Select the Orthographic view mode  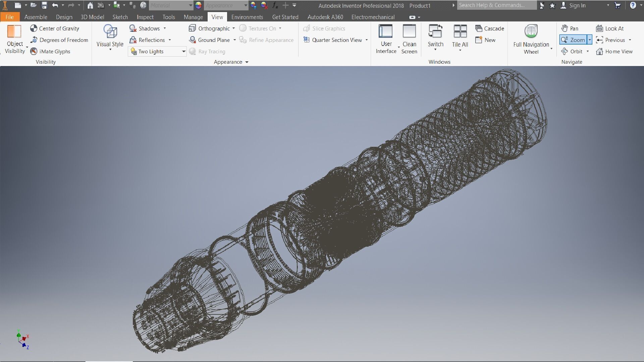coord(209,28)
